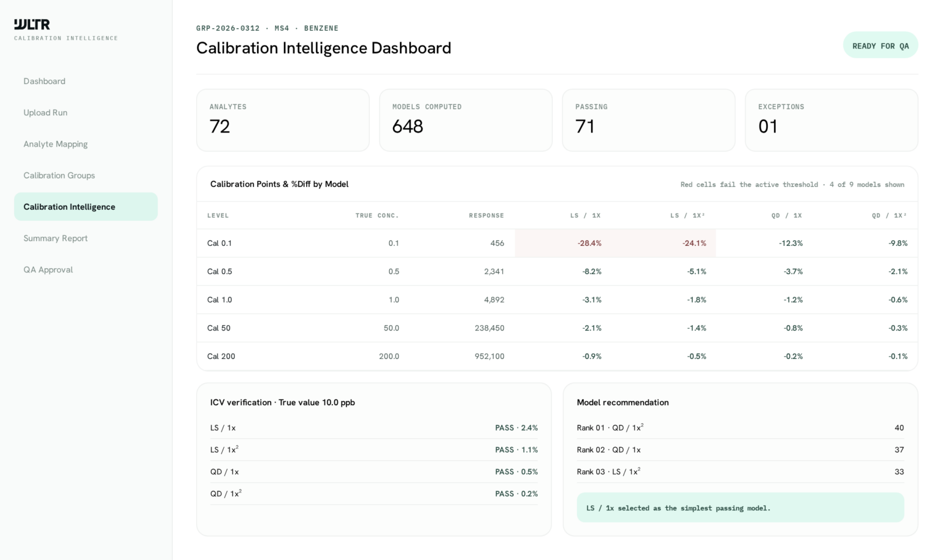Click Model recommendation heading
This screenshot has width=942, height=560.
point(622,402)
